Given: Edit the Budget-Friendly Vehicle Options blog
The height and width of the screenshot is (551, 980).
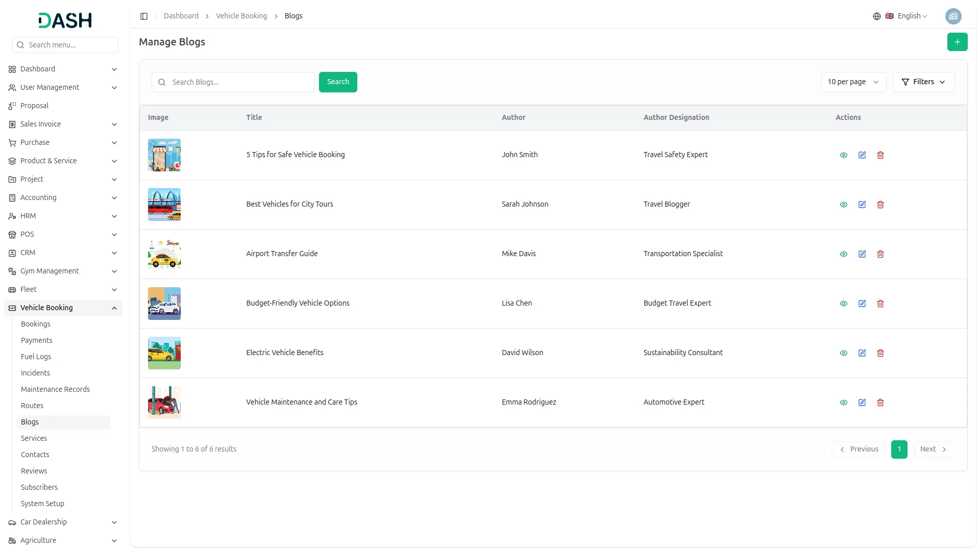Looking at the screenshot, I should click(862, 304).
